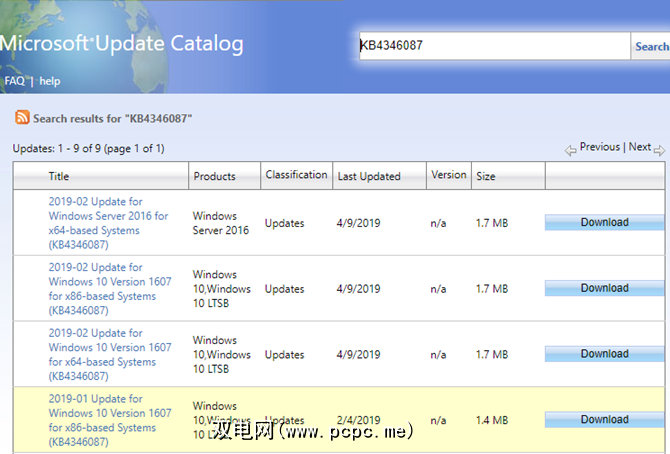Go to Previous results page
Image resolution: width=670 pixels, height=454 pixels.
(600, 147)
